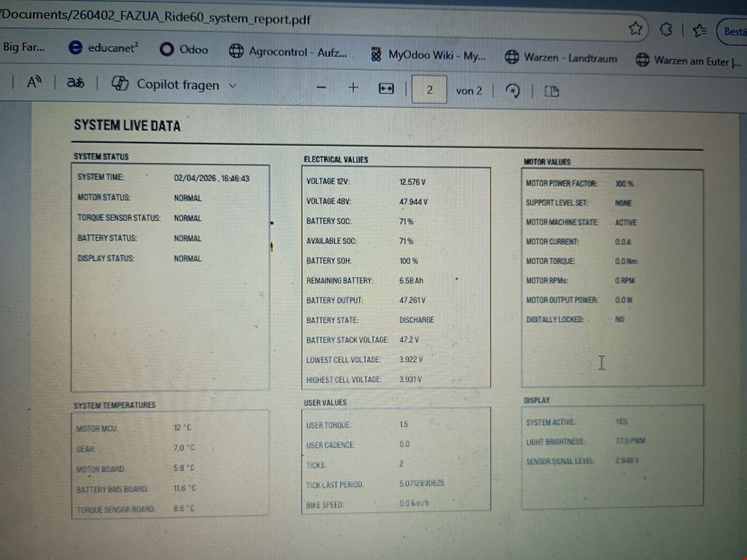Click the Read aloud icon in PDF toolbar
The image size is (747, 560).
coord(34,83)
